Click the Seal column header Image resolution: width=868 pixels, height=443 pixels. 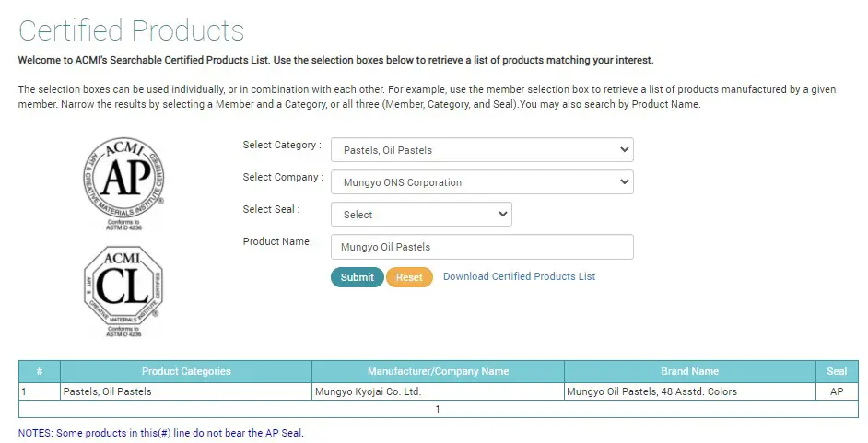coord(837,371)
